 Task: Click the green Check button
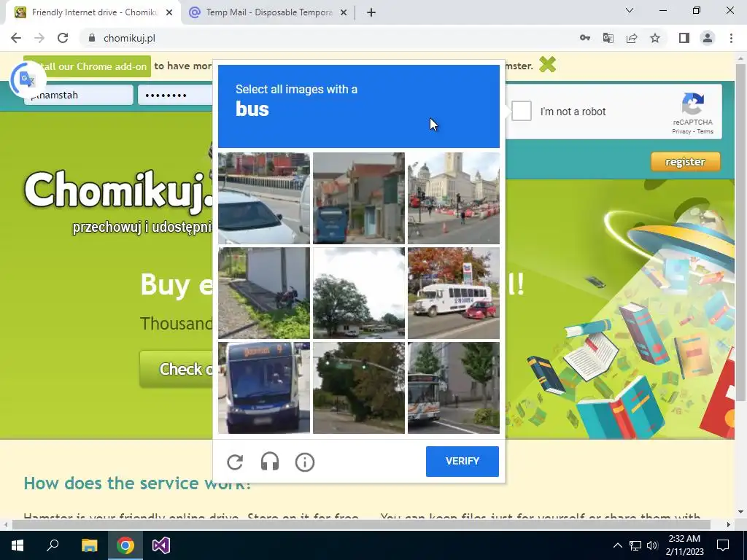[x=177, y=369]
